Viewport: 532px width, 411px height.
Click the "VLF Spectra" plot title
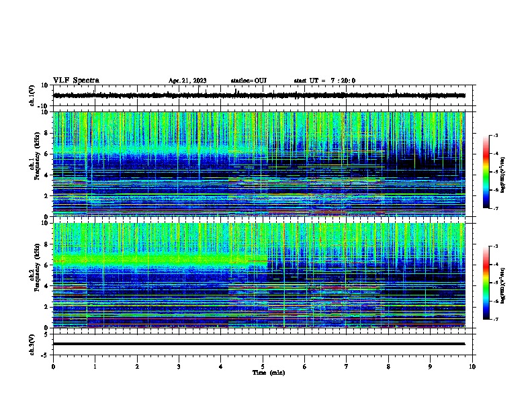[x=76, y=81]
